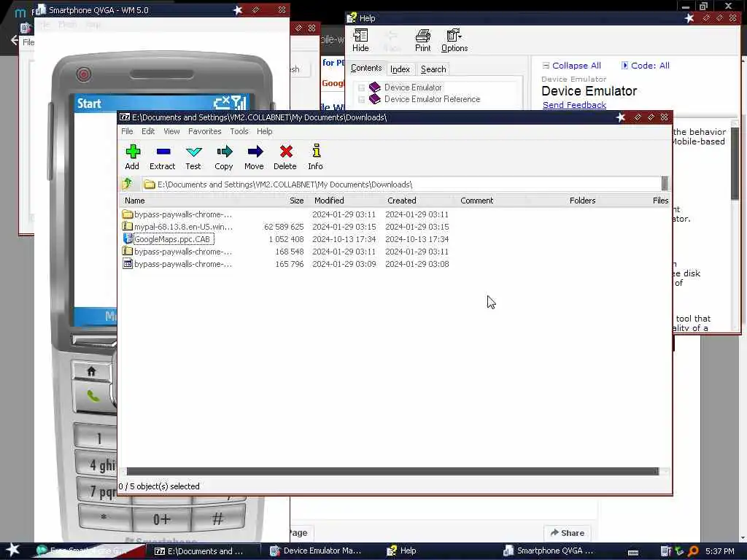The width and height of the screenshot is (747, 560).
Task: Click the Start label on phone screen
Action: click(x=89, y=104)
